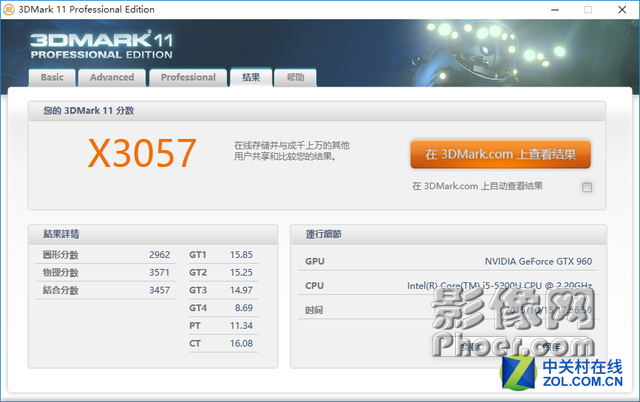This screenshot has height=402, width=640.
Task: Maximize the 3DMark 11 window
Action: pyautogui.click(x=588, y=9)
